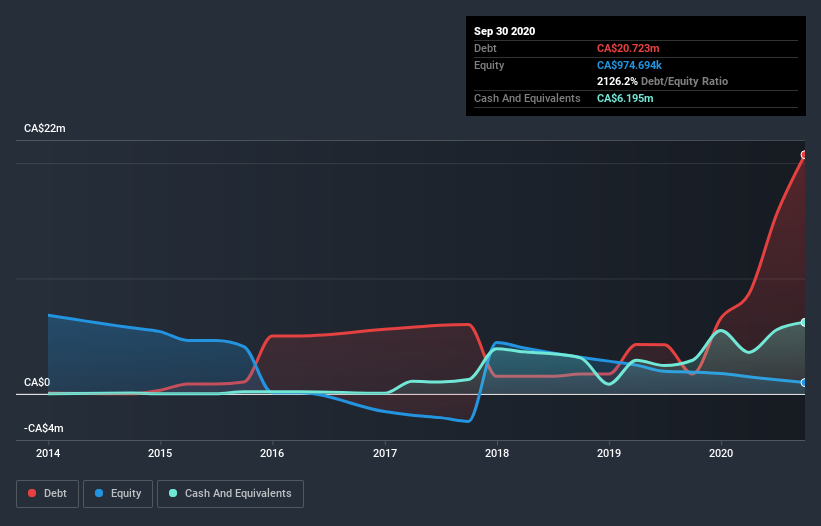Image resolution: width=821 pixels, height=526 pixels.
Task: Select the 2015 x-axis label
Action: (160, 453)
